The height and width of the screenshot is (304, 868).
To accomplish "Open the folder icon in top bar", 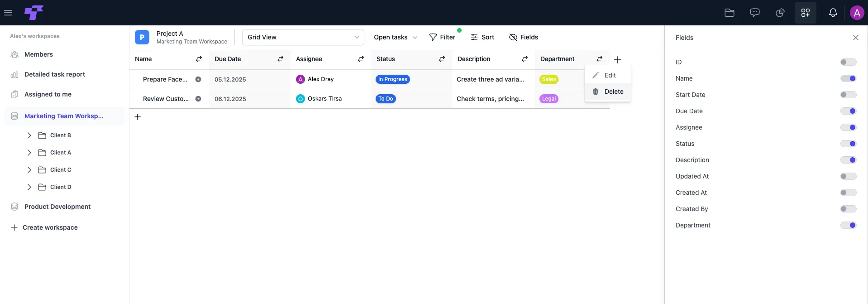I will coord(730,13).
